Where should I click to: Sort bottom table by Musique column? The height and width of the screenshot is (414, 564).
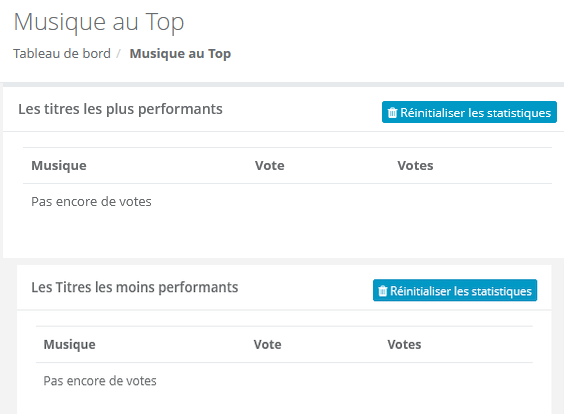point(69,344)
